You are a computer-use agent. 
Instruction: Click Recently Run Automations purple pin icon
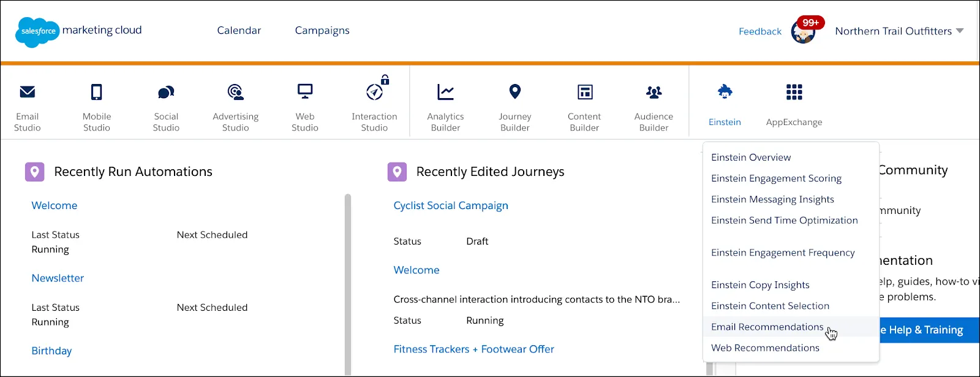coord(34,172)
